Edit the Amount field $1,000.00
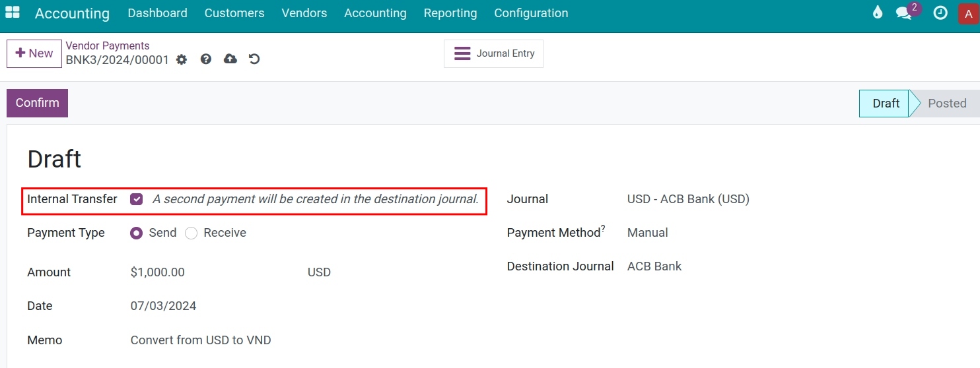This screenshot has width=980, height=368. click(158, 272)
